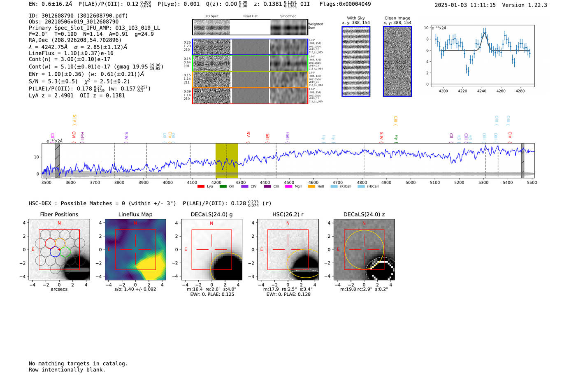The width and height of the screenshot is (576, 392).
Task: Click the ID: 3012608790 line
Action: tap(78, 16)
